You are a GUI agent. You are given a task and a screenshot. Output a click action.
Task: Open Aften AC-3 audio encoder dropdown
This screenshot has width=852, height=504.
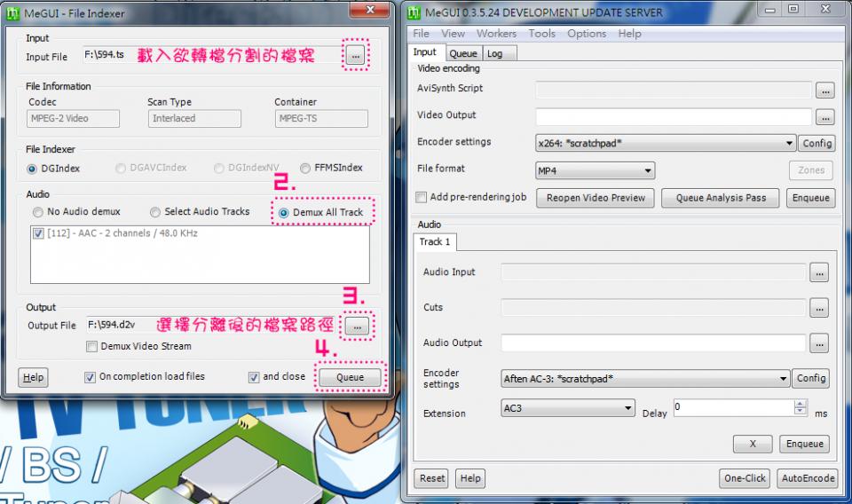645,379
